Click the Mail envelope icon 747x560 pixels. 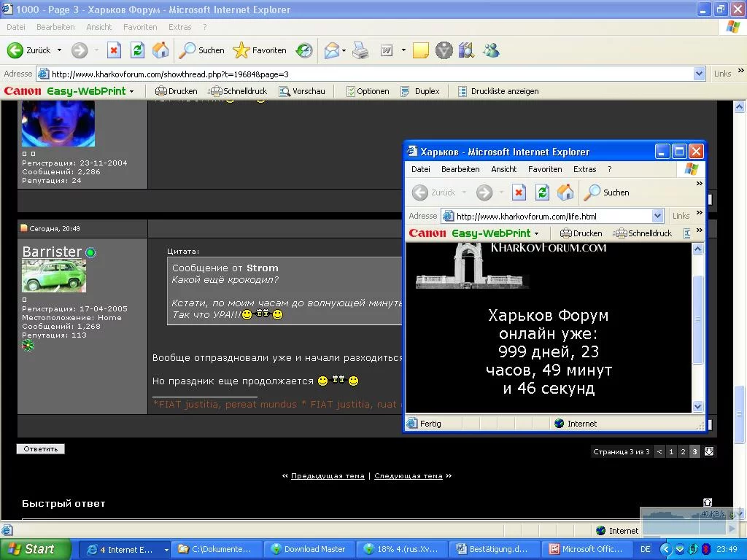click(332, 50)
